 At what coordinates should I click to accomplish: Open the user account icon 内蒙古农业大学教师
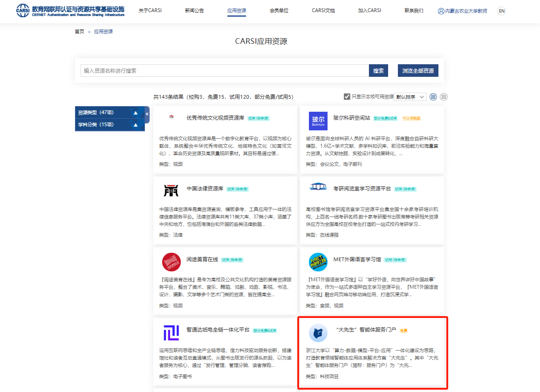pos(462,11)
